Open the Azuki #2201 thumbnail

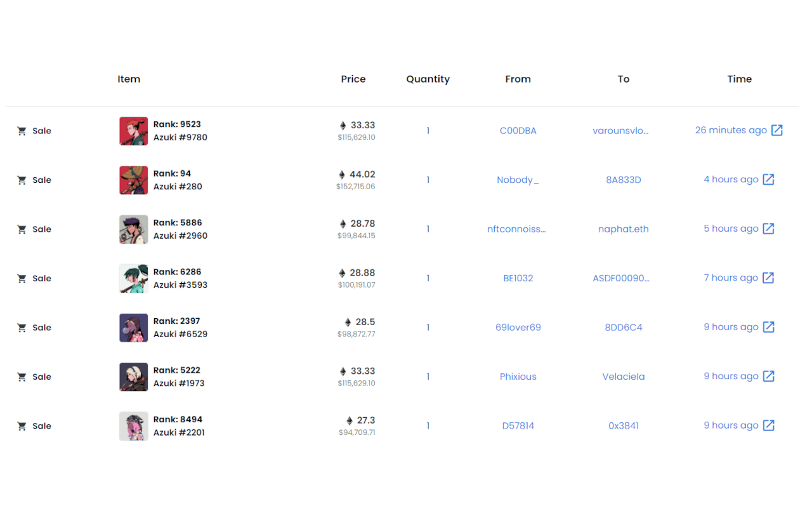point(134,426)
